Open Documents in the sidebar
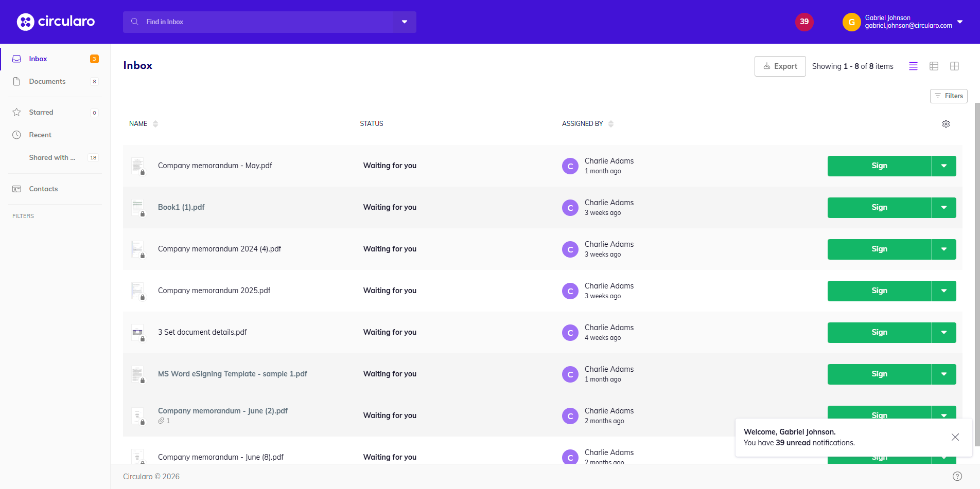The image size is (980, 489). tap(47, 81)
